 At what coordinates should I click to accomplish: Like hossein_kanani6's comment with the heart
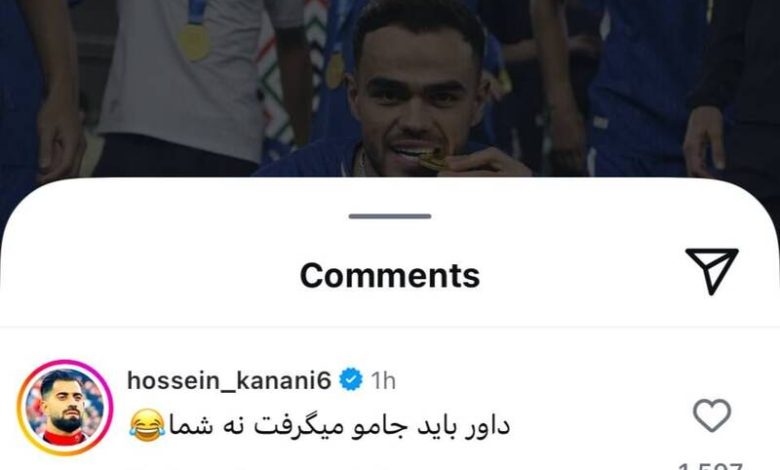(712, 415)
